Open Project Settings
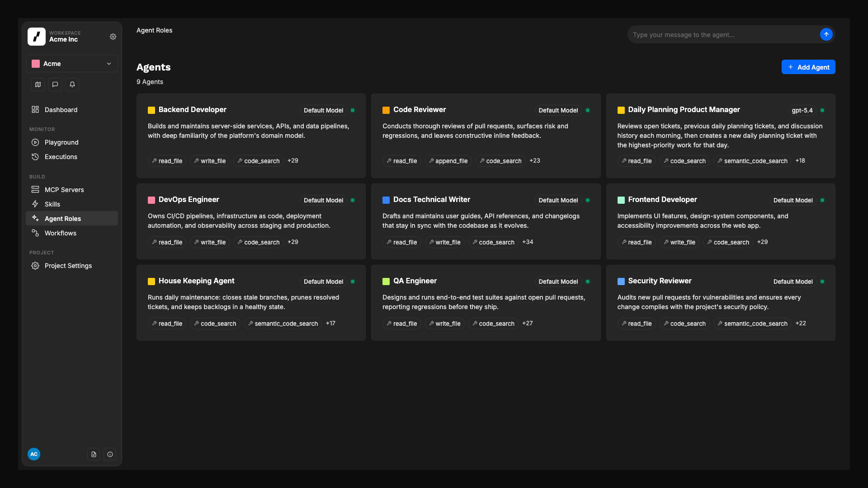Viewport: 868px width, 488px height. [72, 266]
